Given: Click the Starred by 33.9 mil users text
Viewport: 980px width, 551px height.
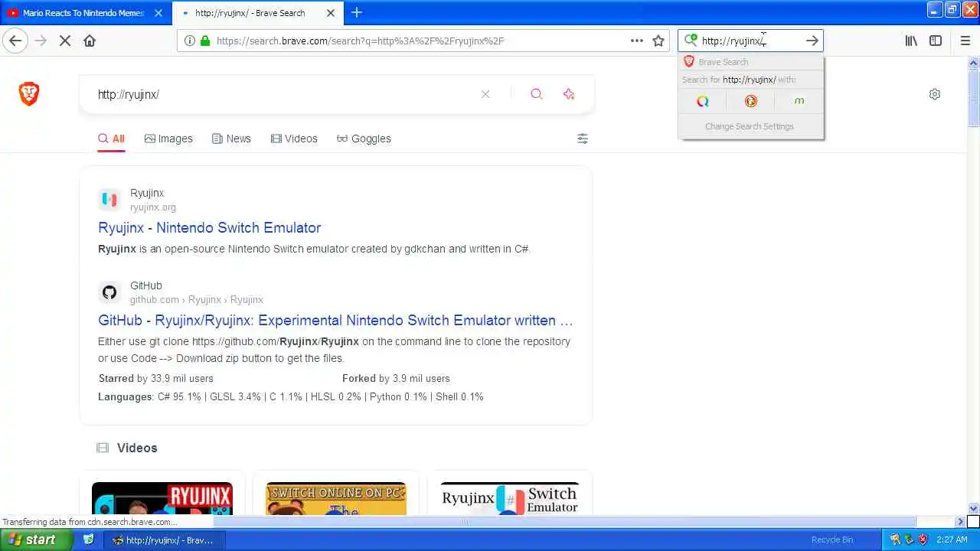Looking at the screenshot, I should [x=156, y=378].
